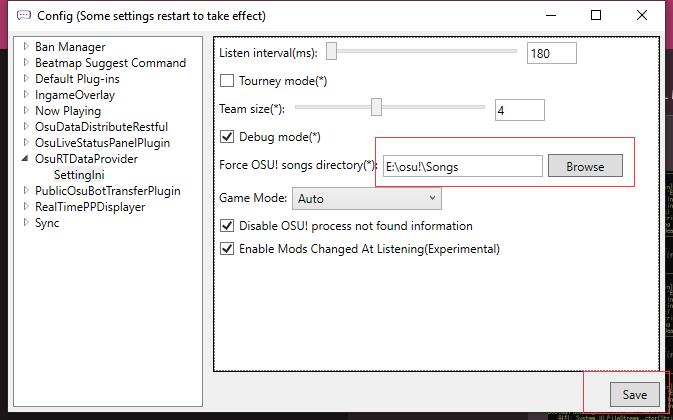673x420 pixels.
Task: Expand the RealTimePPDisplayer node
Action: tap(26, 207)
